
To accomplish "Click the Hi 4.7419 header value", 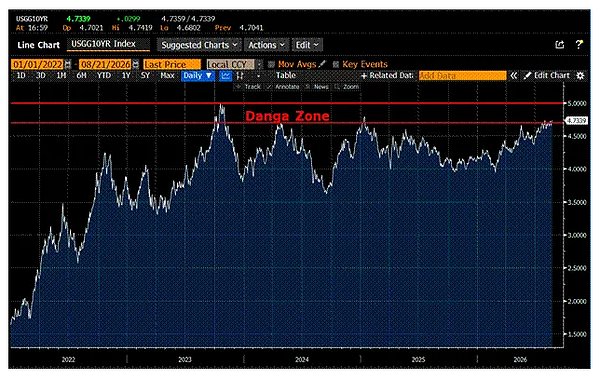I will click(x=132, y=28).
